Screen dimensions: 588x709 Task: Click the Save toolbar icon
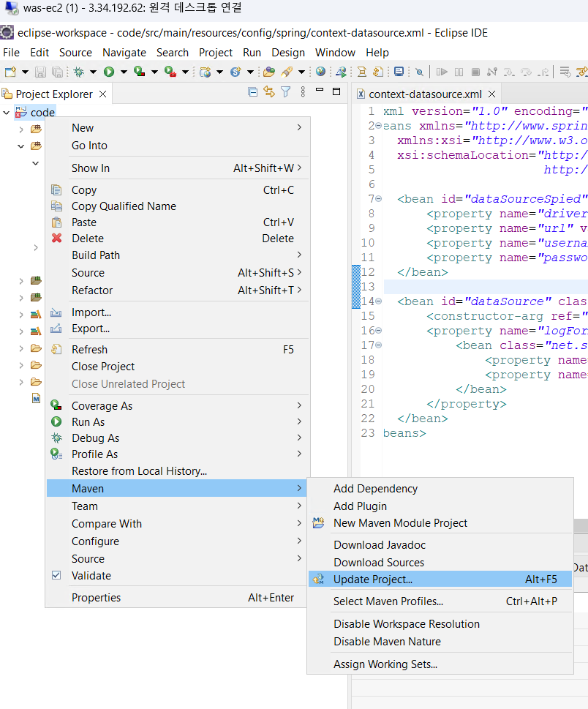[41, 72]
